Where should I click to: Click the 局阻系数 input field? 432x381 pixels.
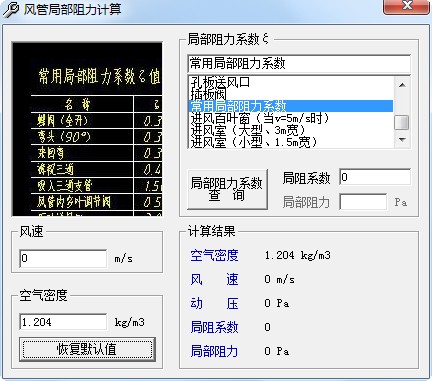(375, 177)
